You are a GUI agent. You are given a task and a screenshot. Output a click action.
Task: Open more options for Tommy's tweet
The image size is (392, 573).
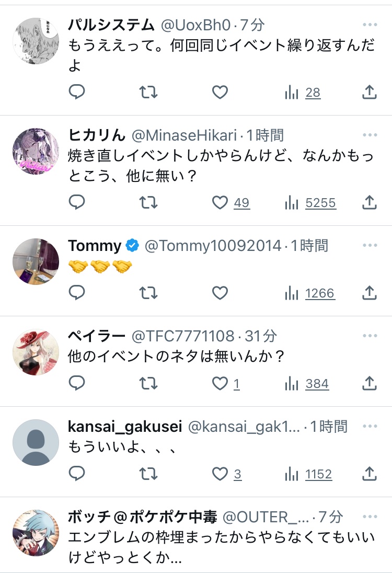[370, 245]
